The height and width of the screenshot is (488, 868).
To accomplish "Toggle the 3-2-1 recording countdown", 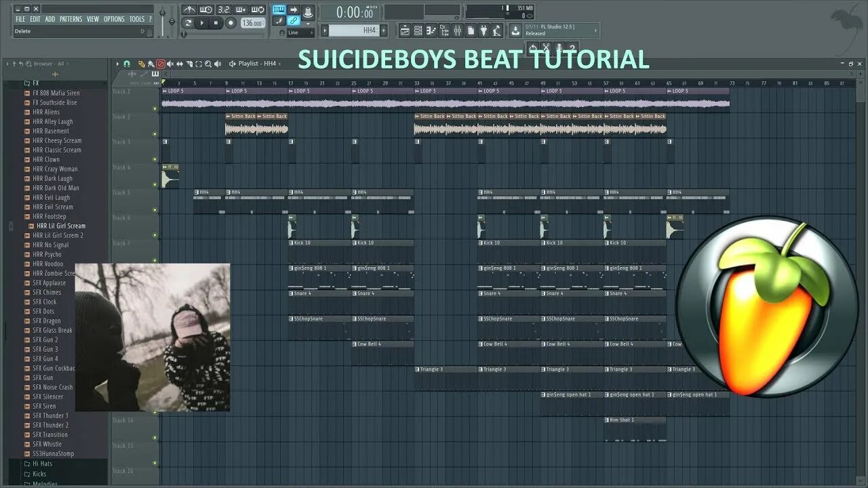I will [x=224, y=9].
